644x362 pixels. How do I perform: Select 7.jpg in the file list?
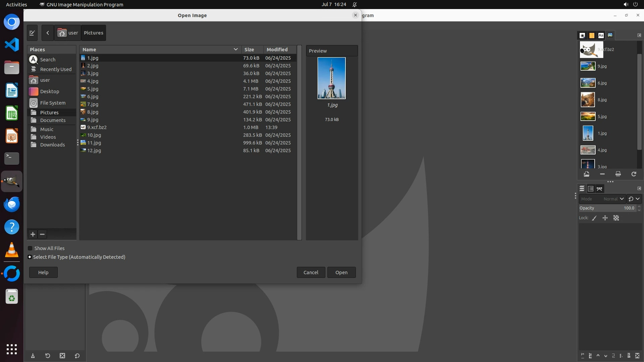pyautogui.click(x=93, y=104)
